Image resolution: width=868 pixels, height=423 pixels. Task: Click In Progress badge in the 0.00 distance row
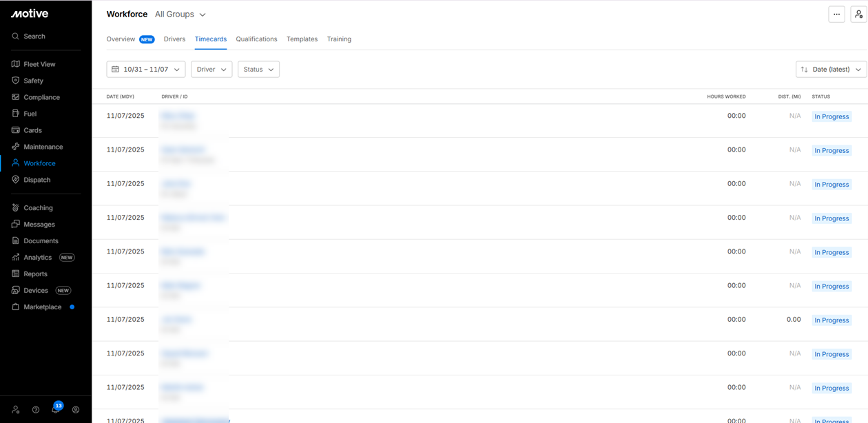[x=831, y=320]
